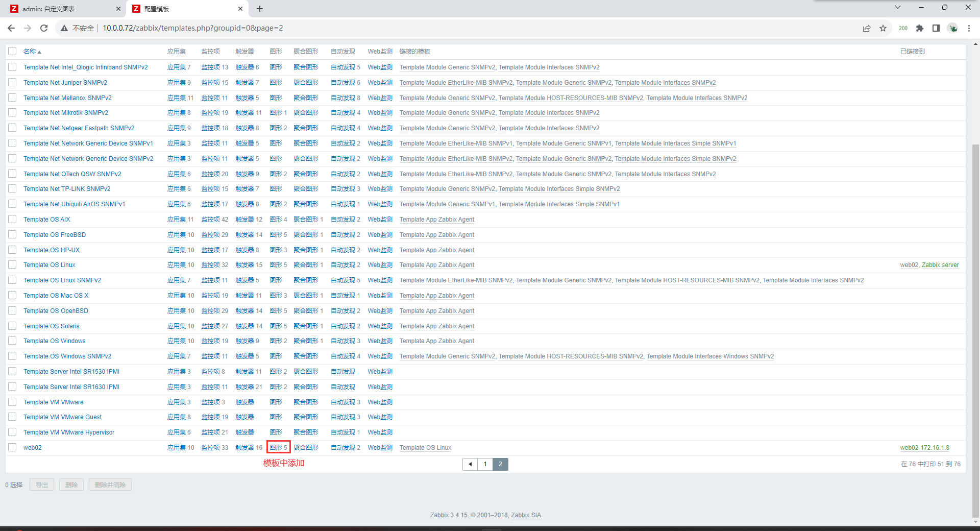Sort by 名称 column header

(32, 52)
